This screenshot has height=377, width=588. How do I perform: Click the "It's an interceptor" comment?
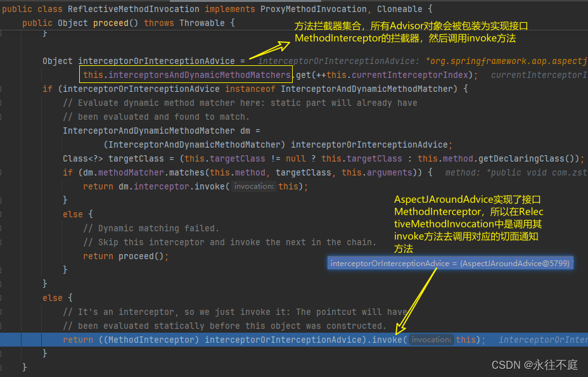tap(234, 312)
